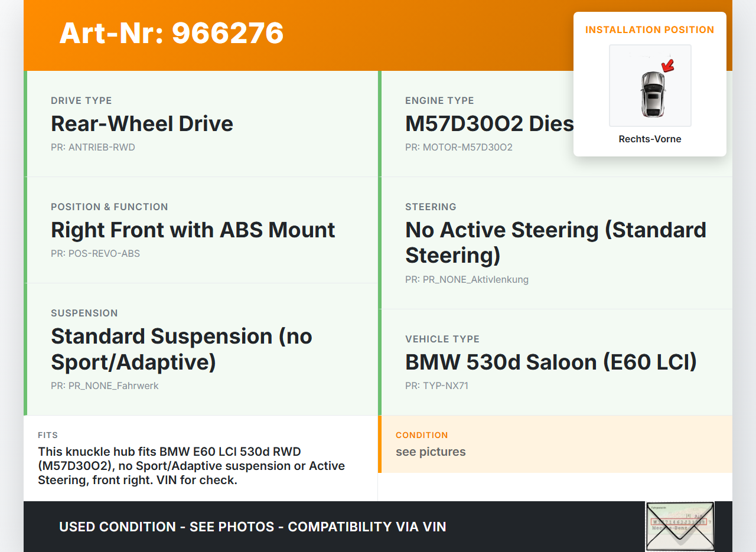Click the red arrow pointing at the car

668,65
